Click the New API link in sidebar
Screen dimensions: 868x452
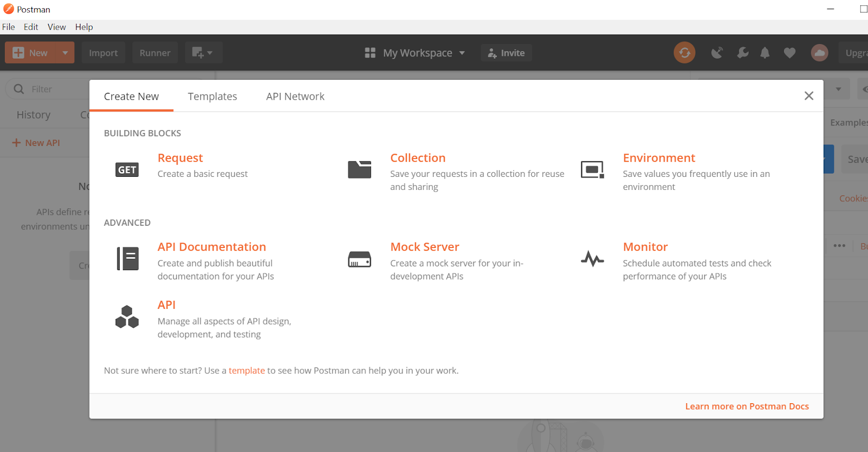click(x=36, y=143)
